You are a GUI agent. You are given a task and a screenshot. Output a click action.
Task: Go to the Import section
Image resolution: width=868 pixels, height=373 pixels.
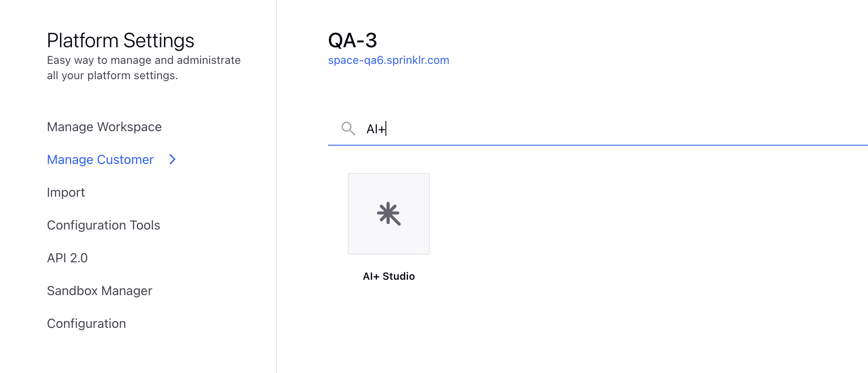(66, 192)
